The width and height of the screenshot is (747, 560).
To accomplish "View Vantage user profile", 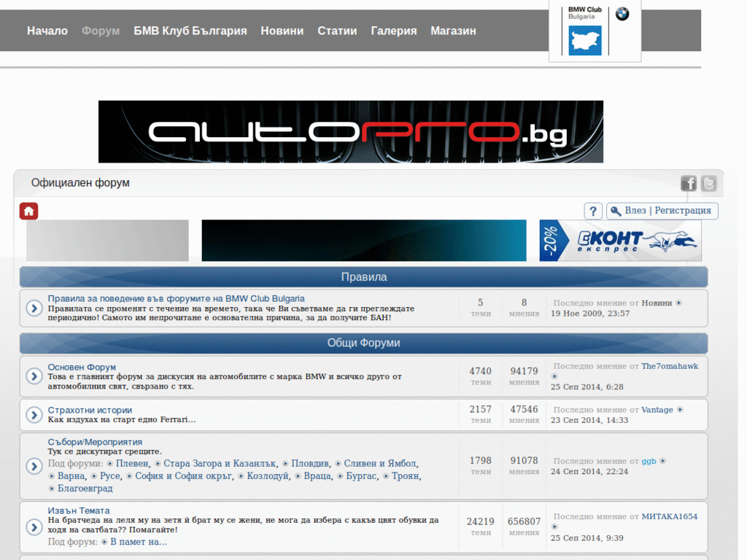I will click(657, 410).
